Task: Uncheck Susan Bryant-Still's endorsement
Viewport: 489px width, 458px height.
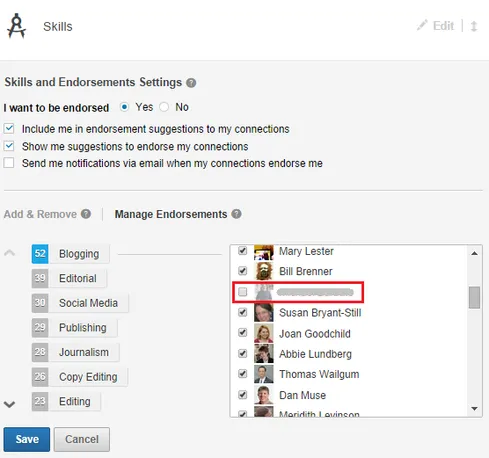Action: [243, 312]
